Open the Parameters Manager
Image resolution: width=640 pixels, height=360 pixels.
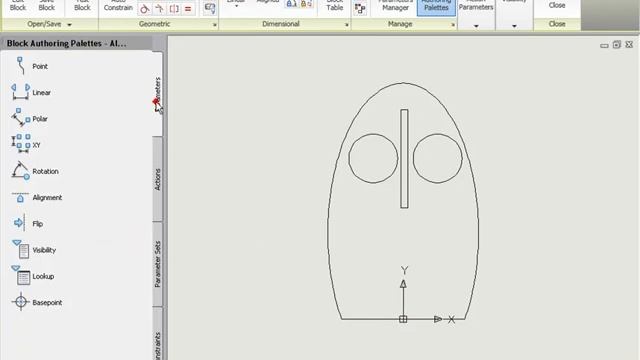tap(395, 6)
